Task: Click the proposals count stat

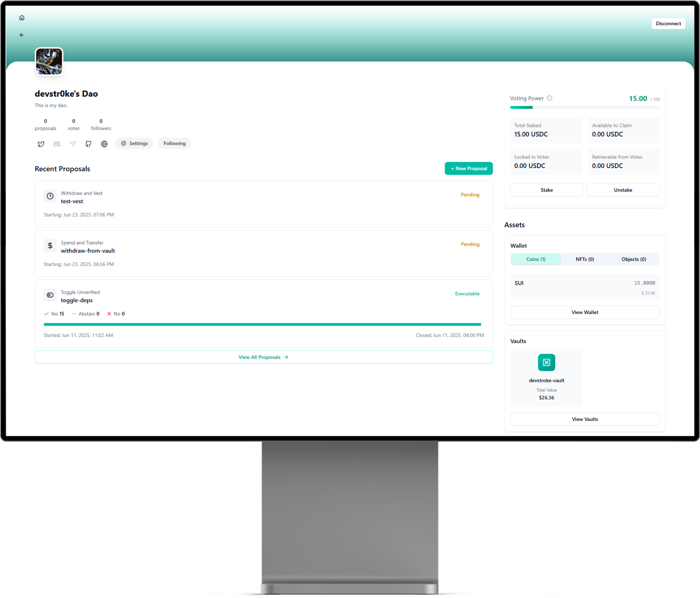Action: 45,124
